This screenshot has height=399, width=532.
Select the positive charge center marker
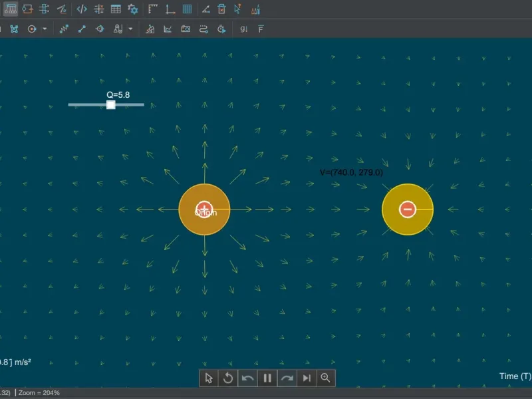click(204, 209)
